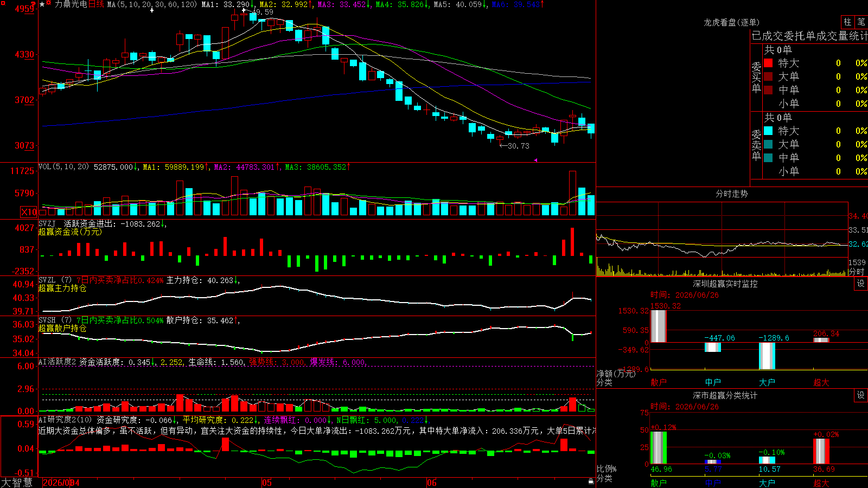Click the -1289.6 大户 bar
868x488 pixels.
click(767, 356)
